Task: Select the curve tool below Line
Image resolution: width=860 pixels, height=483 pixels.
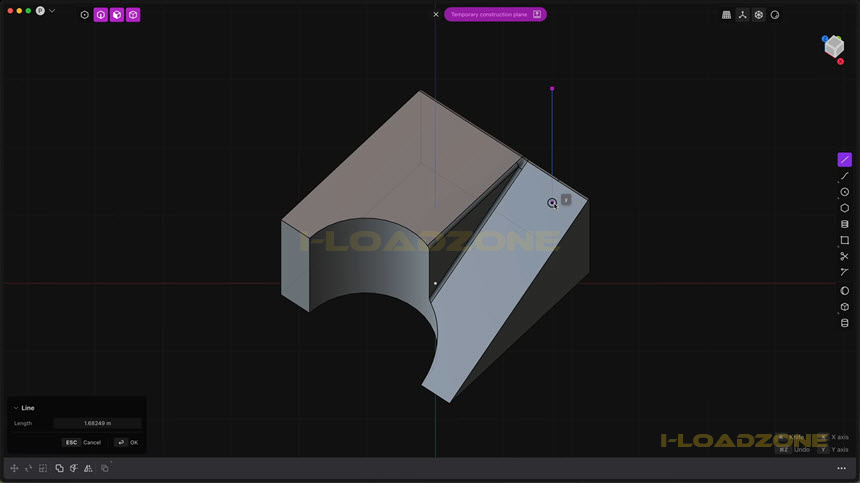Action: tap(845, 176)
